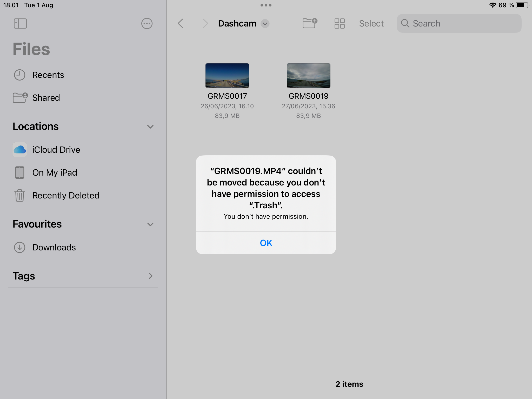Open the sidebar more options ellipsis
Image resolution: width=532 pixels, height=399 pixels.
(147, 23)
